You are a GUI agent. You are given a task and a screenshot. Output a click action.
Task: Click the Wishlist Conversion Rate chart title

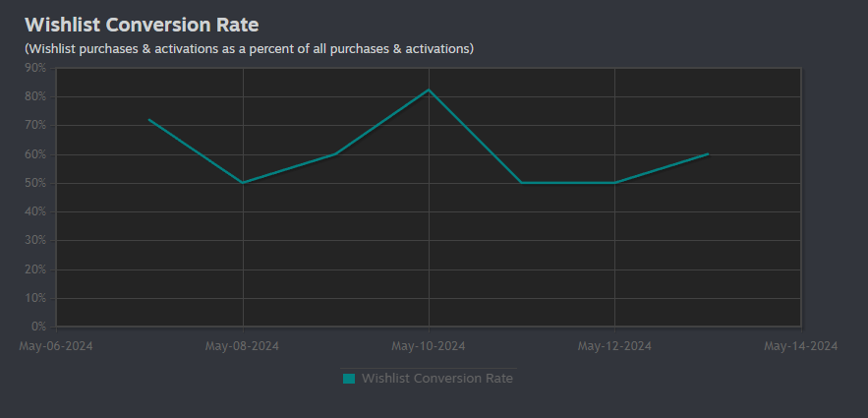[x=142, y=25]
